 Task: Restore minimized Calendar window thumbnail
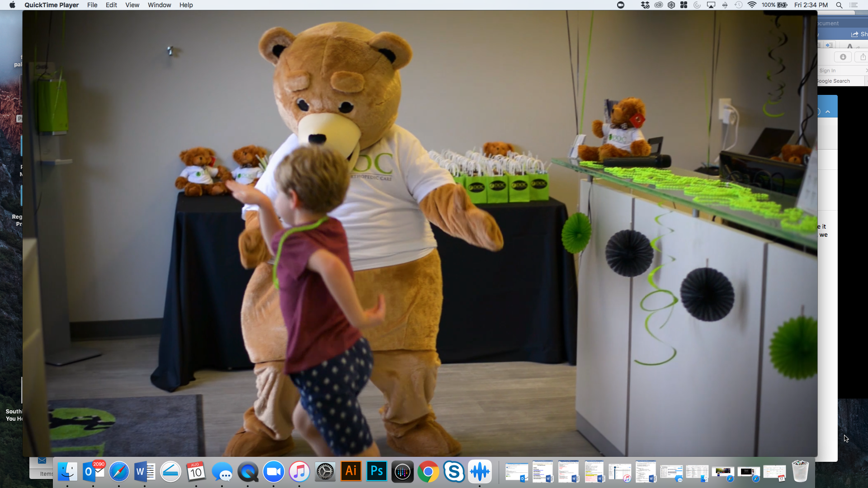coord(774,473)
